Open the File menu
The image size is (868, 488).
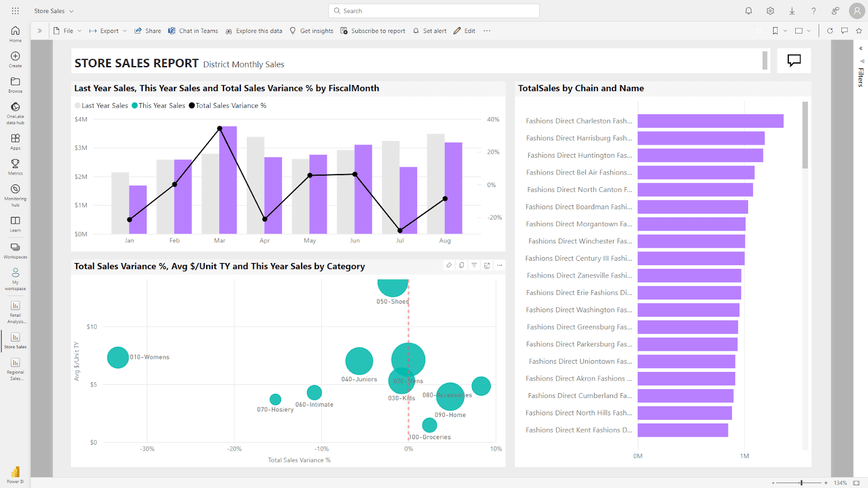pos(67,30)
